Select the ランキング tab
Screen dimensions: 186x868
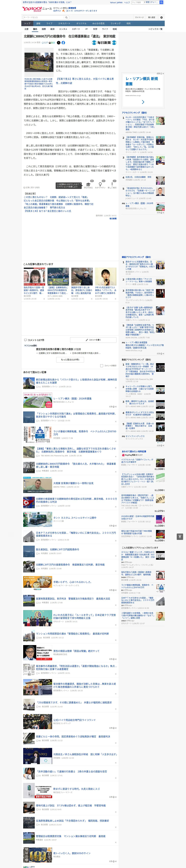point(115,24)
